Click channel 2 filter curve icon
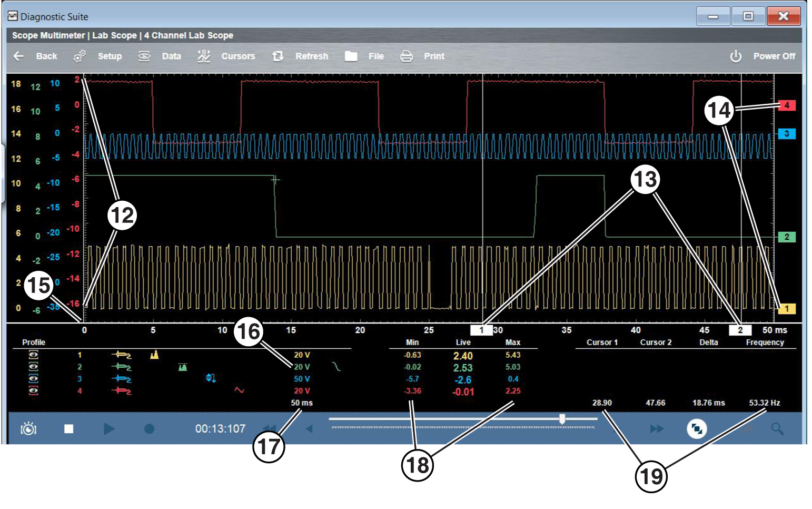The image size is (812, 509). click(336, 367)
